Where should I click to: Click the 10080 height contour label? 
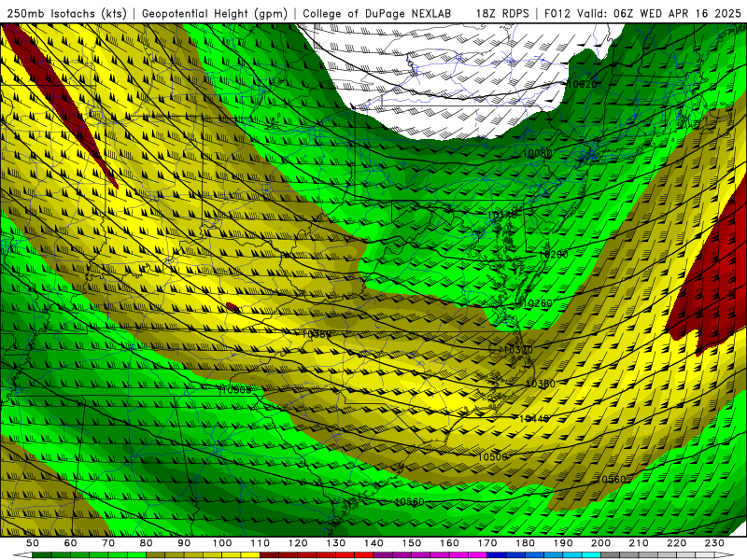click(x=538, y=153)
